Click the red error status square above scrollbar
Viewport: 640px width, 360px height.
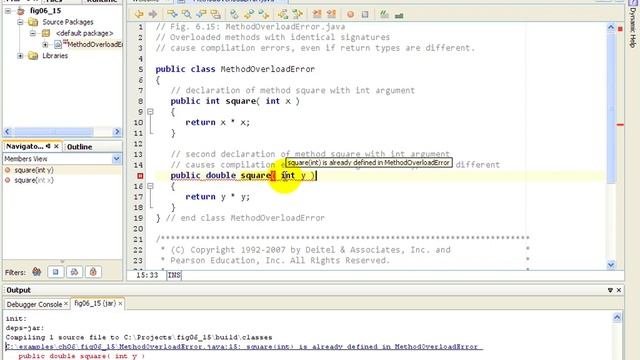point(620,29)
